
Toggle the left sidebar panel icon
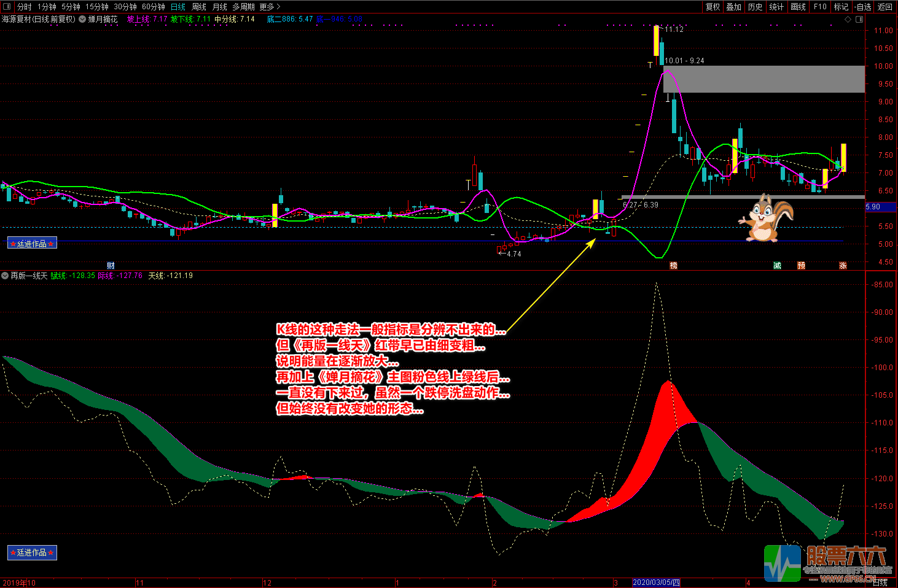(x=7, y=7)
